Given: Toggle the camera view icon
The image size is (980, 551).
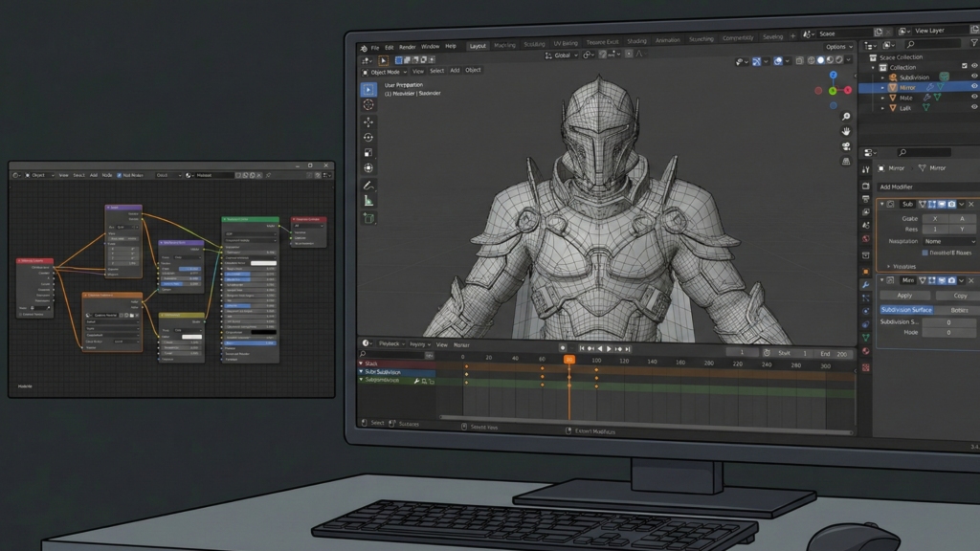Looking at the screenshot, I should pos(846,146).
